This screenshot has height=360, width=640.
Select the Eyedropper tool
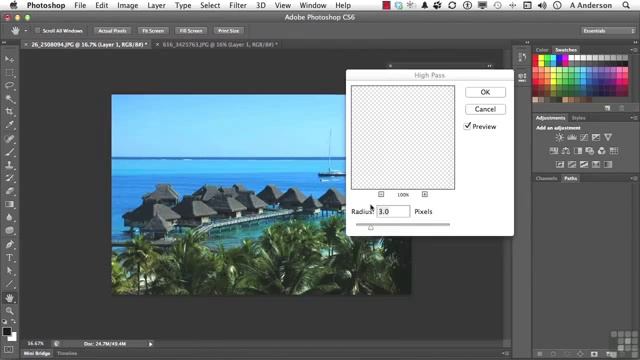[x=9, y=125]
